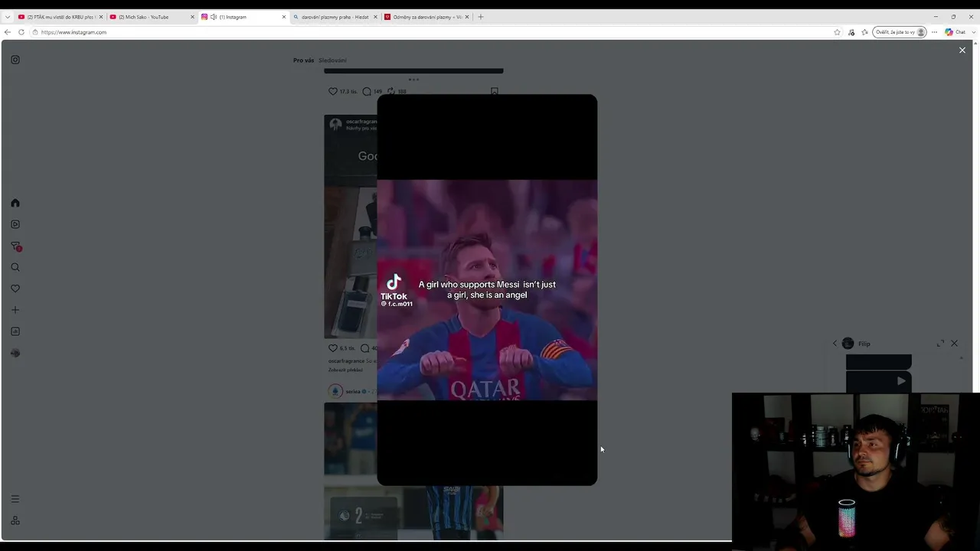Open the seriea username link
980x551 pixels.
coord(353,391)
